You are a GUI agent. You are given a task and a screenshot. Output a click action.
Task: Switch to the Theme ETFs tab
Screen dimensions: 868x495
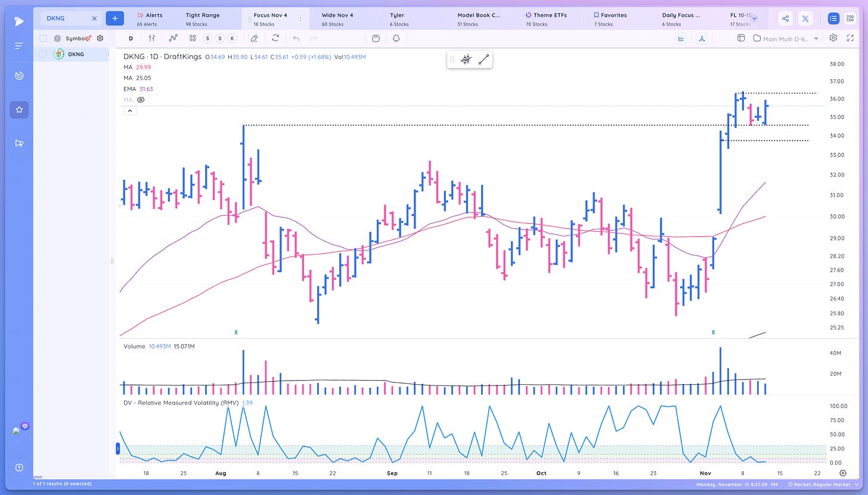pos(546,19)
